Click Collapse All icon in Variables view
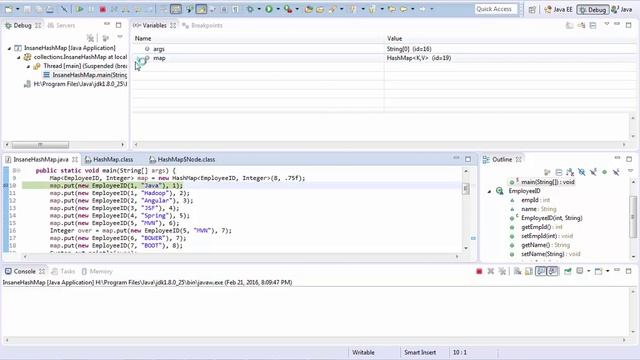This screenshot has height=360, width=640. point(593,25)
